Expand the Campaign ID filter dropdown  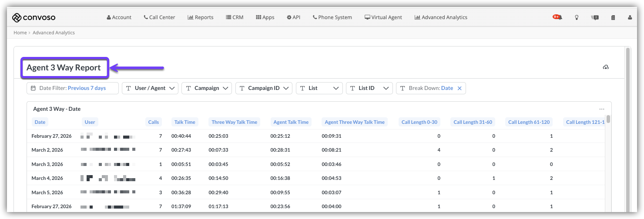click(263, 88)
